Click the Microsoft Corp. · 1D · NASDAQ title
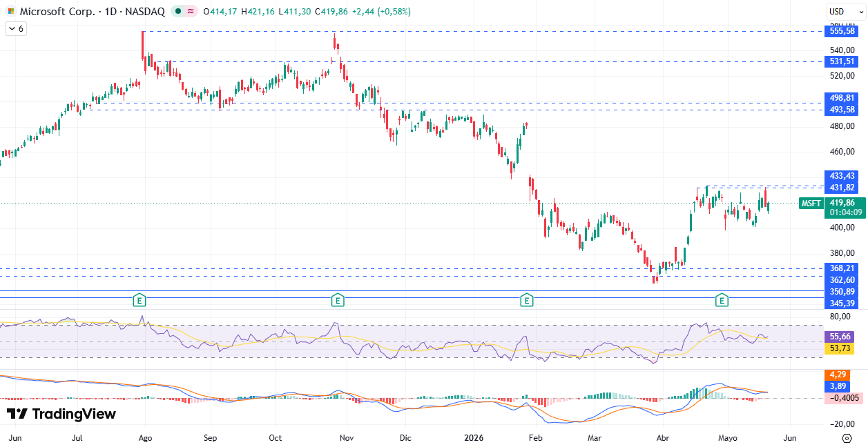Viewport: 868px width, 447px height. [92, 12]
